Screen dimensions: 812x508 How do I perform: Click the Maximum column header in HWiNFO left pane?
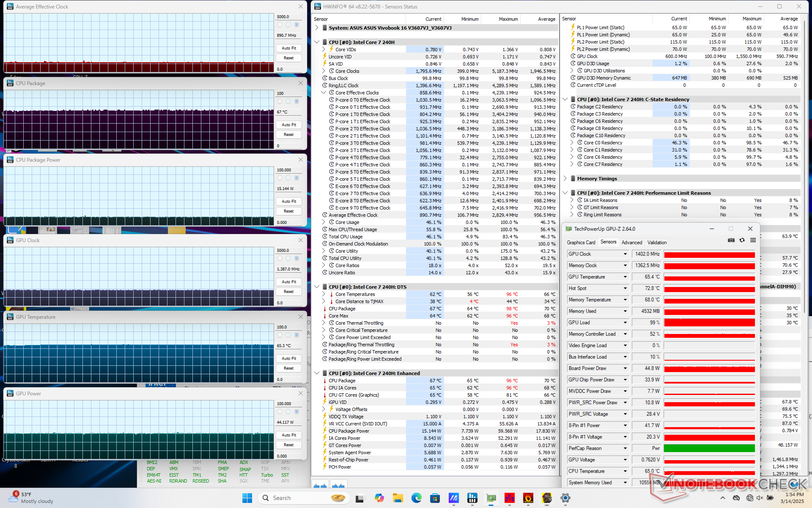click(508, 19)
